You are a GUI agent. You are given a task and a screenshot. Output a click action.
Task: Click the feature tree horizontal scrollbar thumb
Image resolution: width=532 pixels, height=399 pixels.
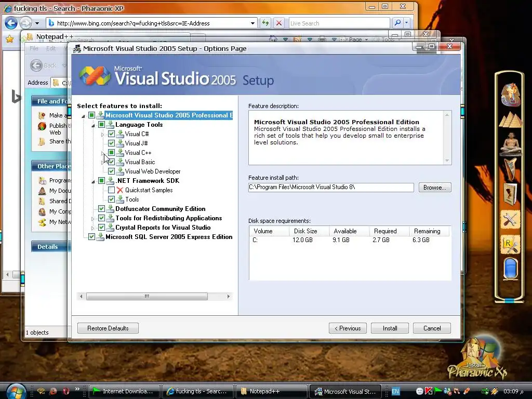click(147, 297)
